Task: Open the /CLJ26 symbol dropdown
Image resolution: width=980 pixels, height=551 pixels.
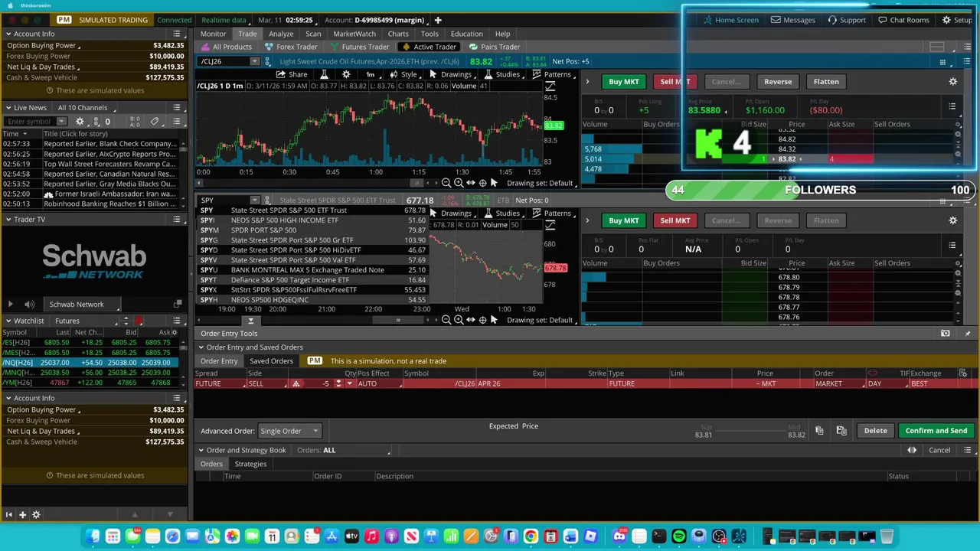Action: [x=255, y=61]
